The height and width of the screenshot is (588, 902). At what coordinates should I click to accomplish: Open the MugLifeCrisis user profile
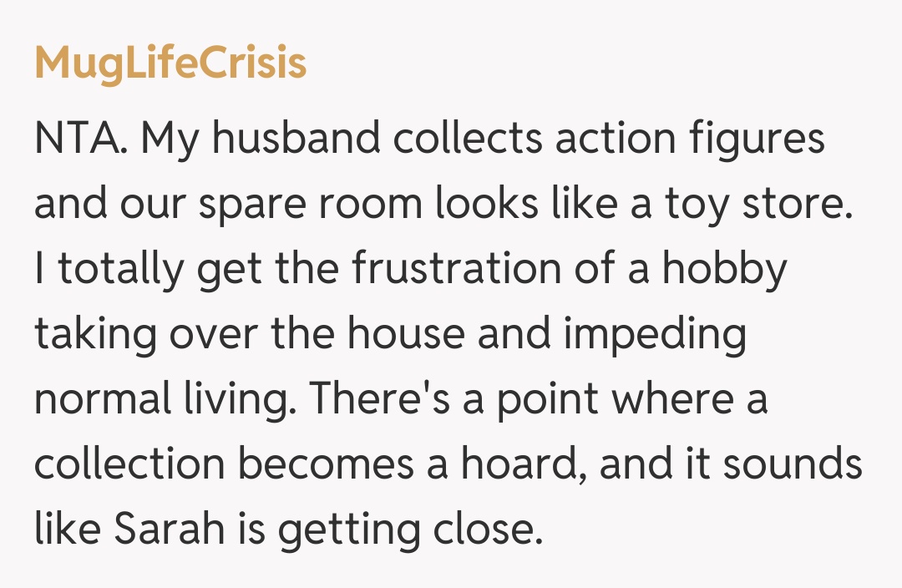click(170, 64)
